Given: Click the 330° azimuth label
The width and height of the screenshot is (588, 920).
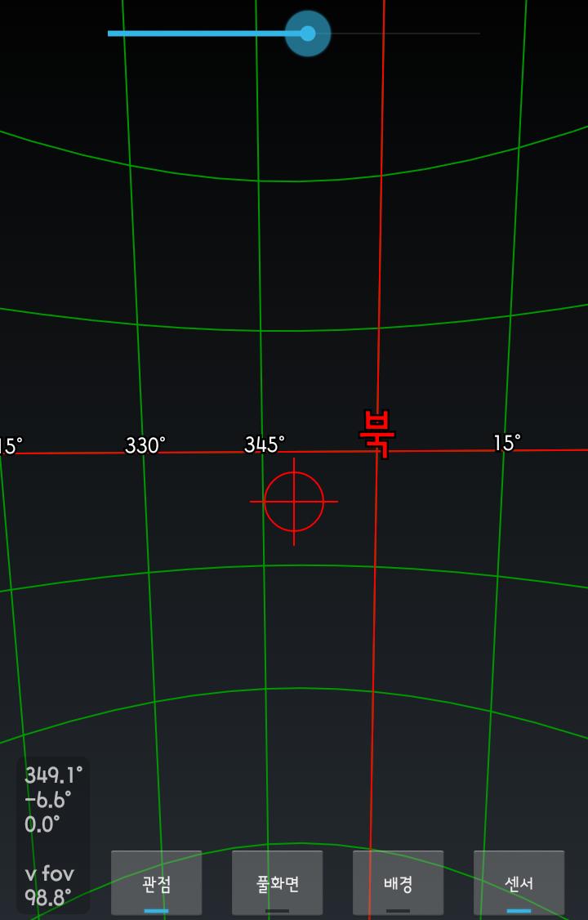Looking at the screenshot, I should [145, 445].
